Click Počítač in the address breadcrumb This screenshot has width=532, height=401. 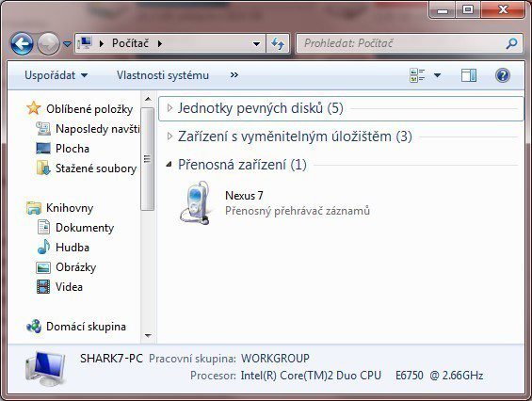coord(130,43)
